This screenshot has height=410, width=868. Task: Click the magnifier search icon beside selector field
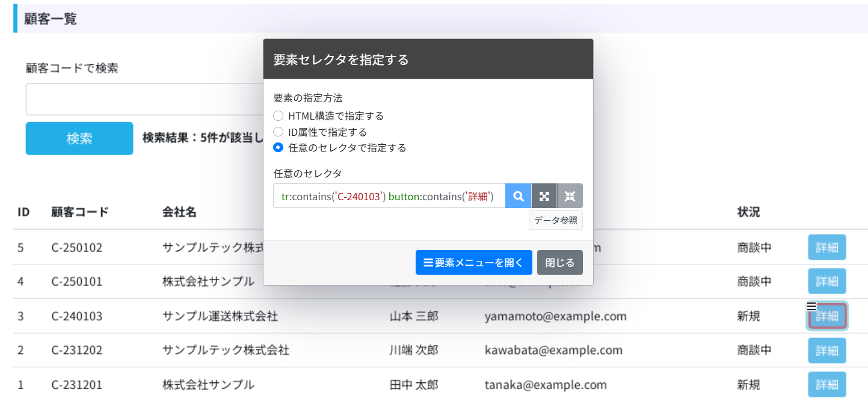tap(519, 196)
